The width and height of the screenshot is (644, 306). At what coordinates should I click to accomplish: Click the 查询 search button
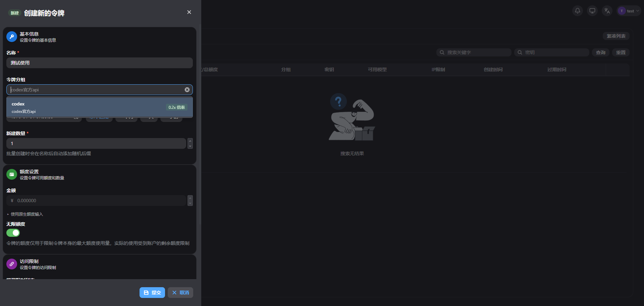point(600,52)
